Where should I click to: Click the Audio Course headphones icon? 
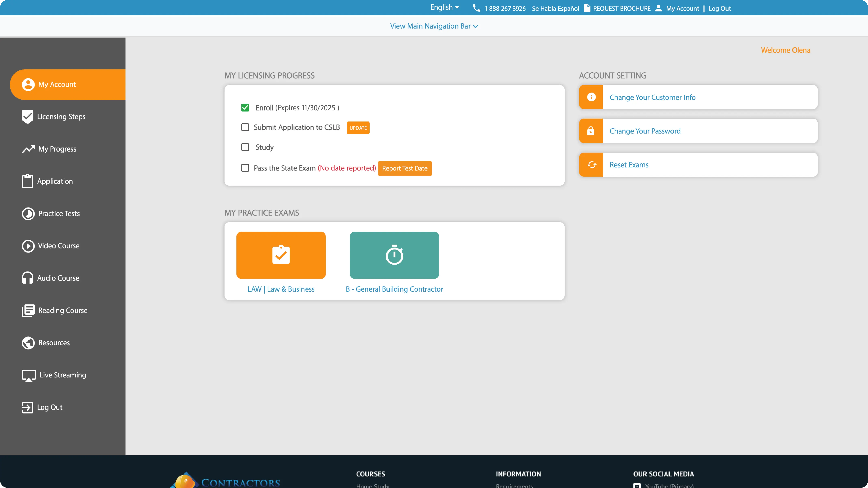28,278
